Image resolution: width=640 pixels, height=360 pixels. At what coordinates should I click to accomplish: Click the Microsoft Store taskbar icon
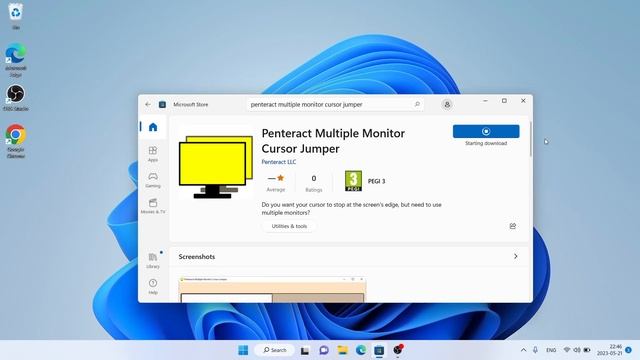pyautogui.click(x=379, y=350)
